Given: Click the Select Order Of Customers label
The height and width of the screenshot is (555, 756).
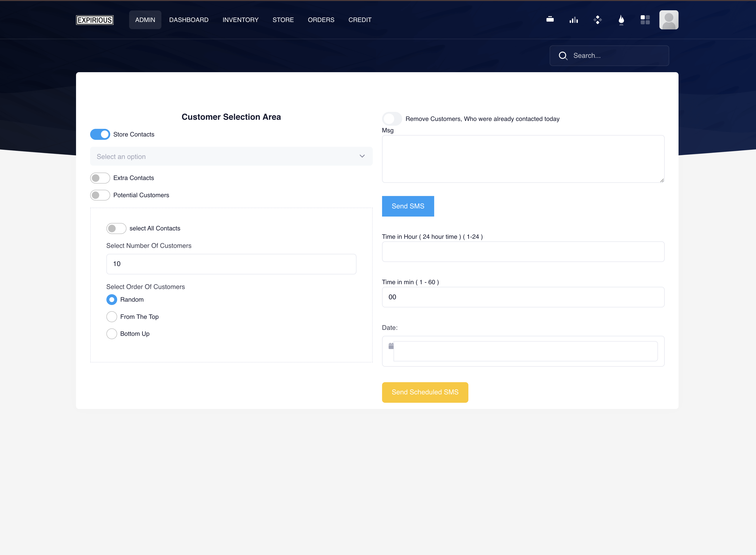Looking at the screenshot, I should point(146,287).
